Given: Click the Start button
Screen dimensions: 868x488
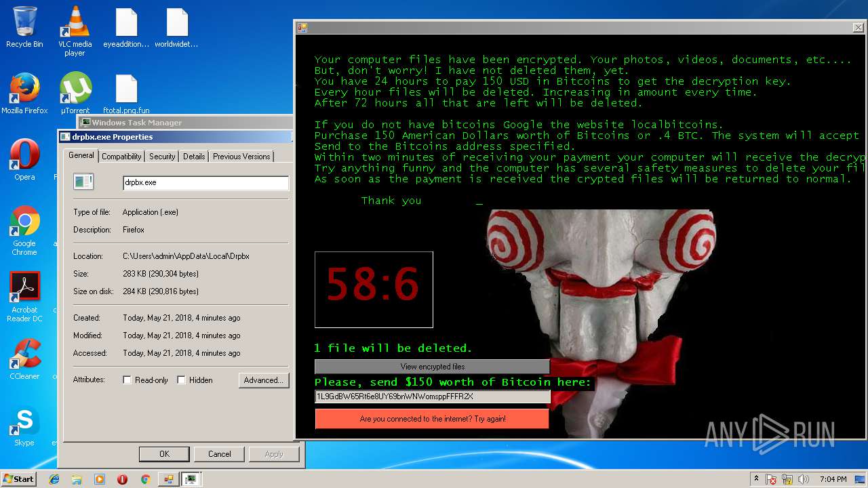Looking at the screenshot, I should pyautogui.click(x=18, y=479).
